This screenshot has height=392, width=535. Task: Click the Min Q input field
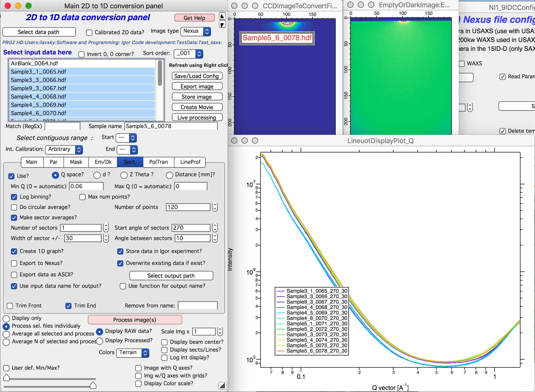(86, 186)
